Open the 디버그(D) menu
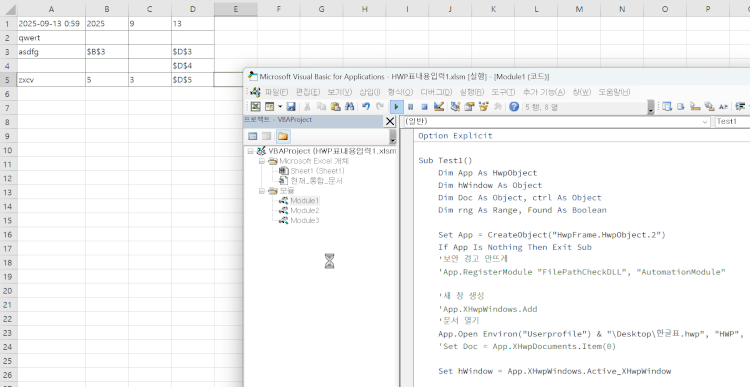Image resolution: width=750 pixels, height=387 pixels. (436, 92)
